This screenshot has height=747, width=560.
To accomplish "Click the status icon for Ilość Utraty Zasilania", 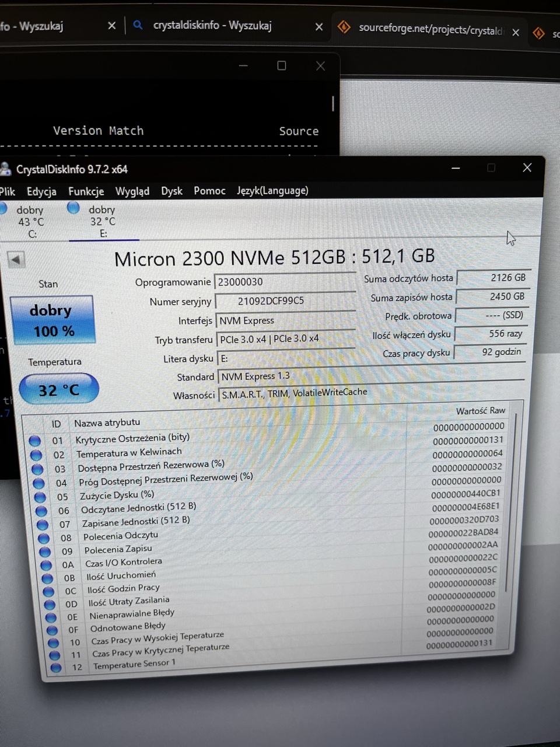I will click(50, 605).
